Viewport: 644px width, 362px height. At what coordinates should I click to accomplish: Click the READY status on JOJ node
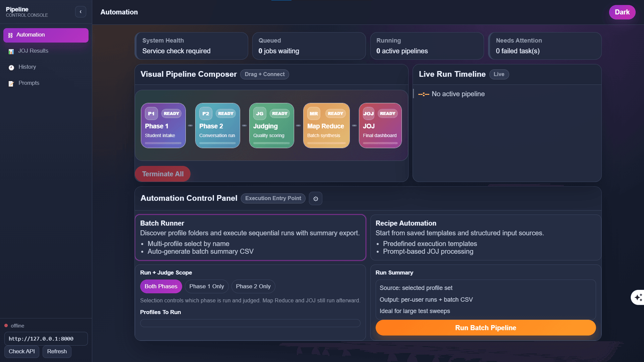pyautogui.click(x=388, y=114)
